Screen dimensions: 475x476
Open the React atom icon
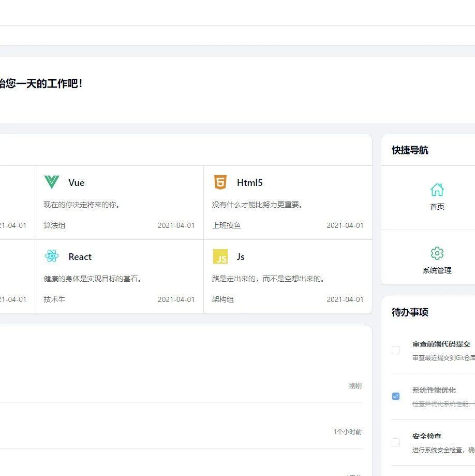coord(51,256)
